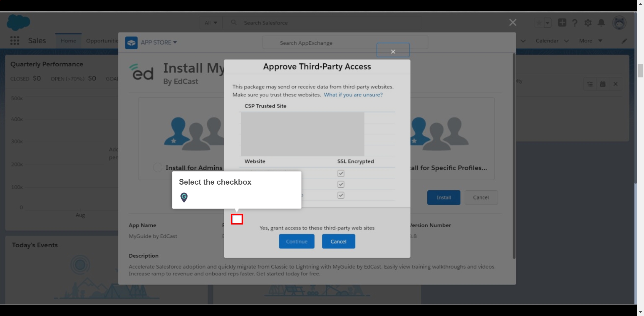Image resolution: width=644 pixels, height=316 pixels.
Task: Click the 'SSL Encrypted' column header
Action: tap(356, 161)
